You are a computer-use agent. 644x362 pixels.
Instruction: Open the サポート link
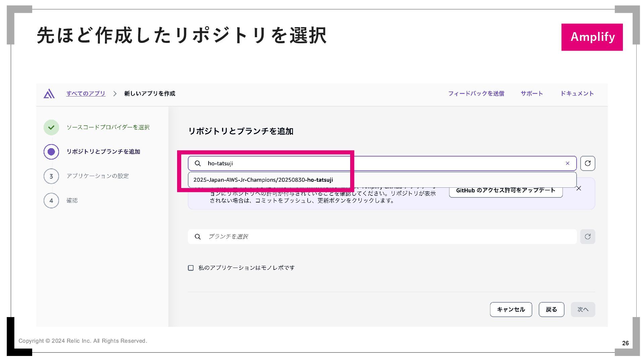point(532,94)
